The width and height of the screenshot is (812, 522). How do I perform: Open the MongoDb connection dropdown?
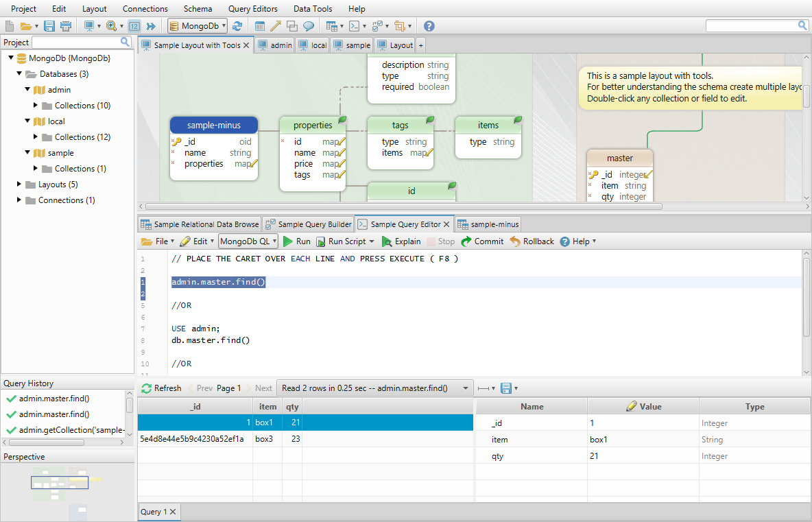click(198, 26)
